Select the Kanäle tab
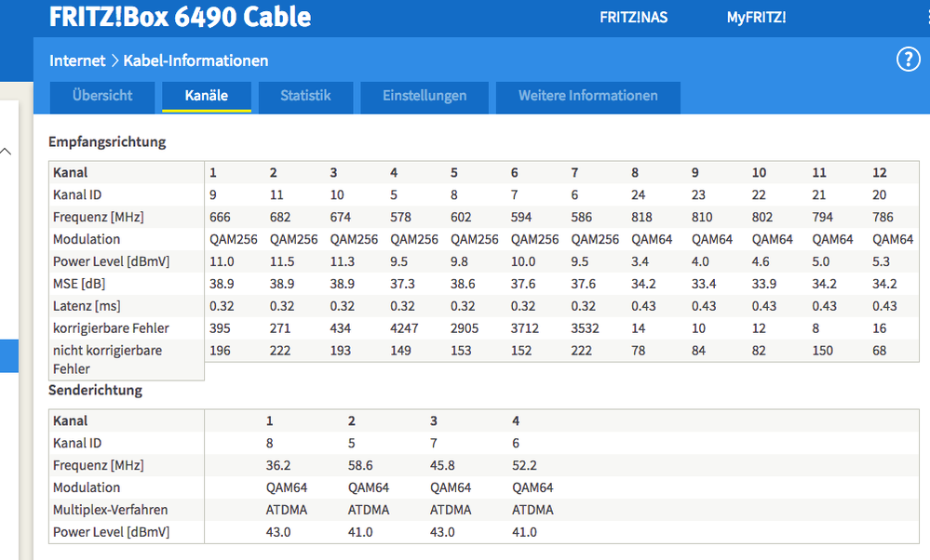 pos(207,96)
